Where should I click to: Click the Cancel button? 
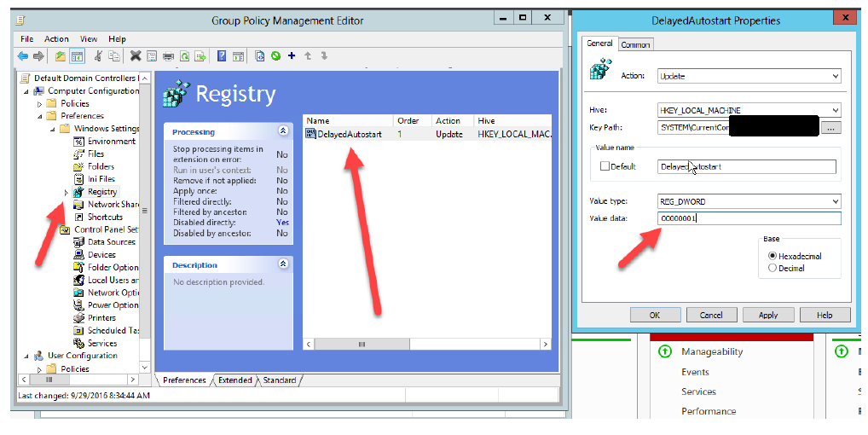point(711,315)
